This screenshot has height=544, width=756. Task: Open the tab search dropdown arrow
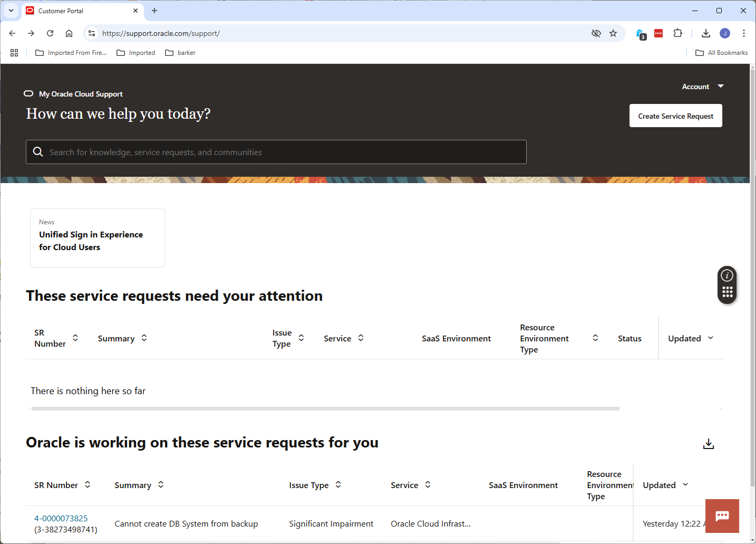11,11
